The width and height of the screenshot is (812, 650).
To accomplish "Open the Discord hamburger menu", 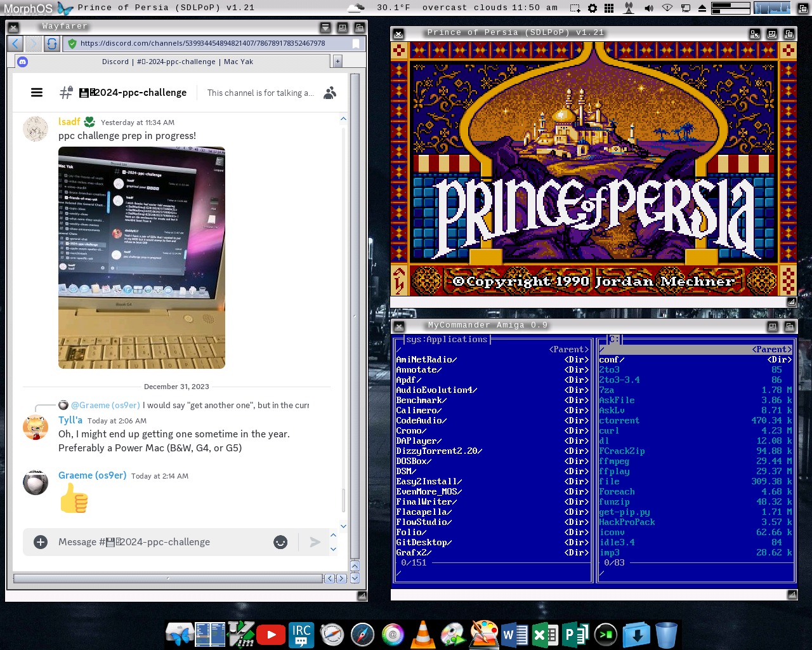I will pyautogui.click(x=37, y=93).
